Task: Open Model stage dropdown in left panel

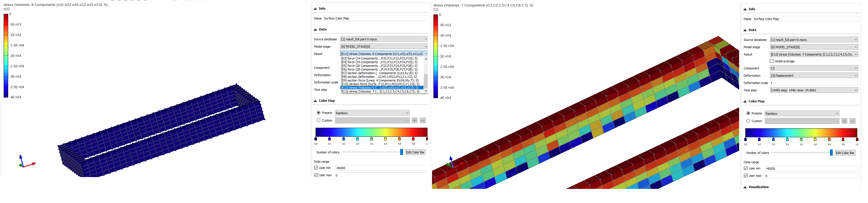Action: [384, 47]
